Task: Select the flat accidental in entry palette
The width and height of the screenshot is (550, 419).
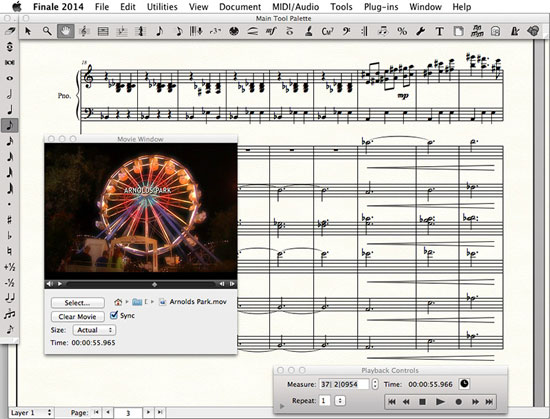Action: (x=9, y=236)
